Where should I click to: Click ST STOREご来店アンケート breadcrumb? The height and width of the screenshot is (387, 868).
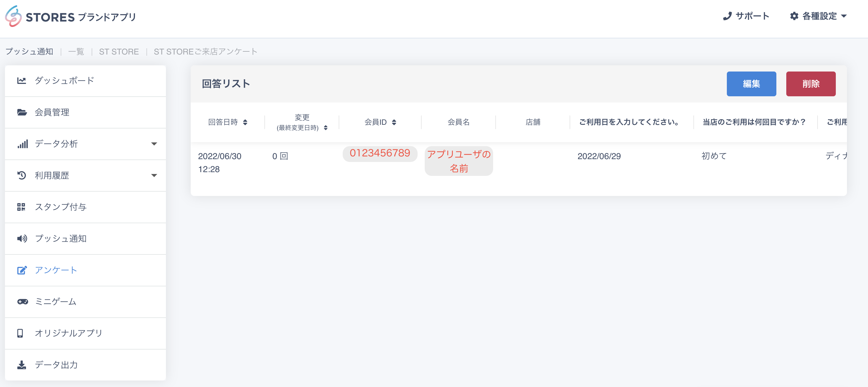[206, 52]
